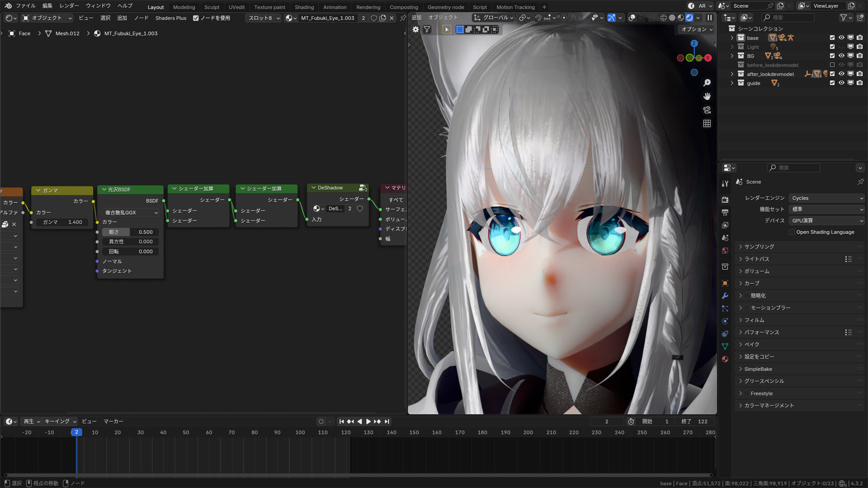Click the viewport filter funnel icon
This screenshot has height=488, width=868.
(x=427, y=29)
